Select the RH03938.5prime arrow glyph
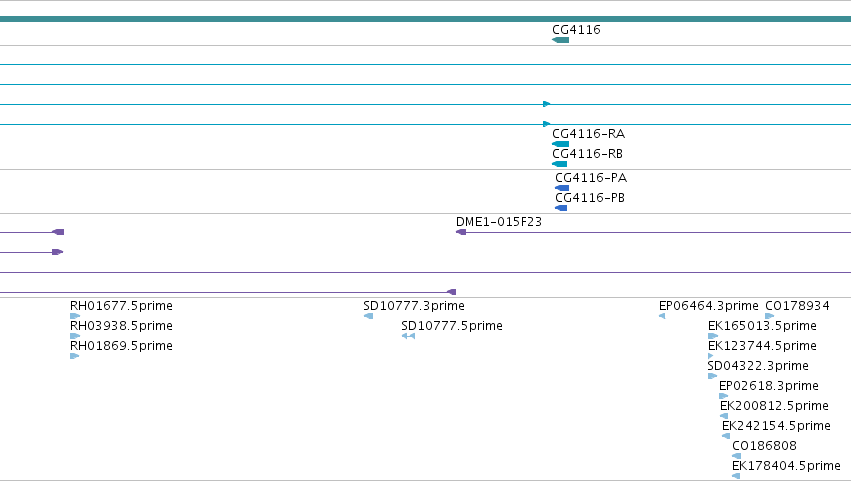 click(75, 336)
